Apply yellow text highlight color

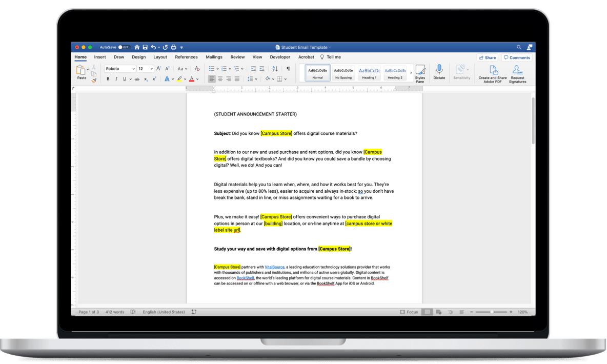point(179,79)
